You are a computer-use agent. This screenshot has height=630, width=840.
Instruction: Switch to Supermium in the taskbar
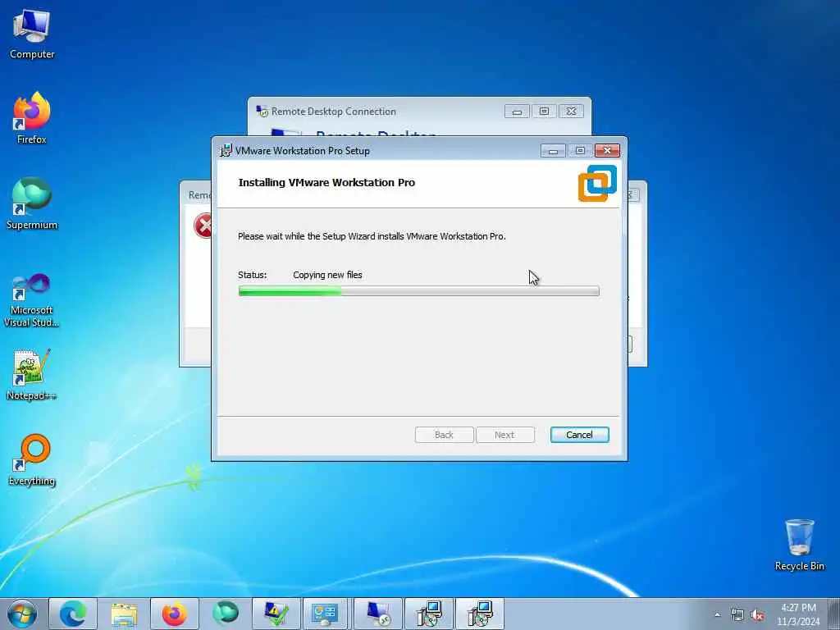pos(226,614)
